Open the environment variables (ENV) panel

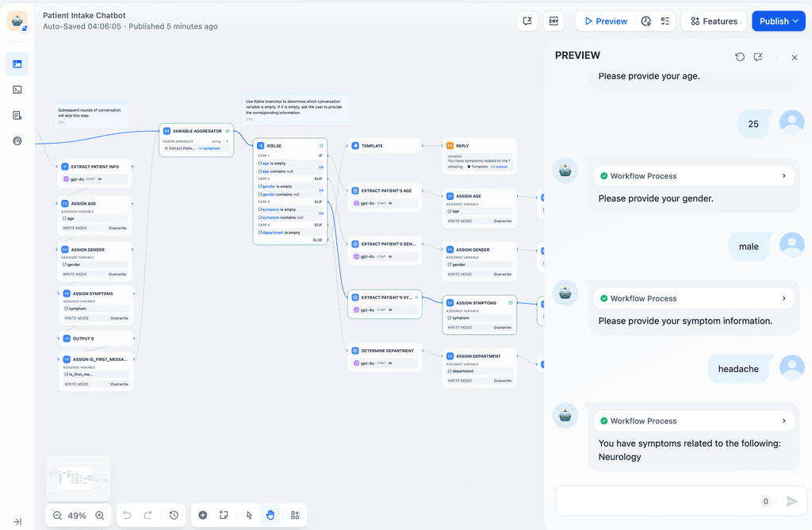pyautogui.click(x=553, y=21)
